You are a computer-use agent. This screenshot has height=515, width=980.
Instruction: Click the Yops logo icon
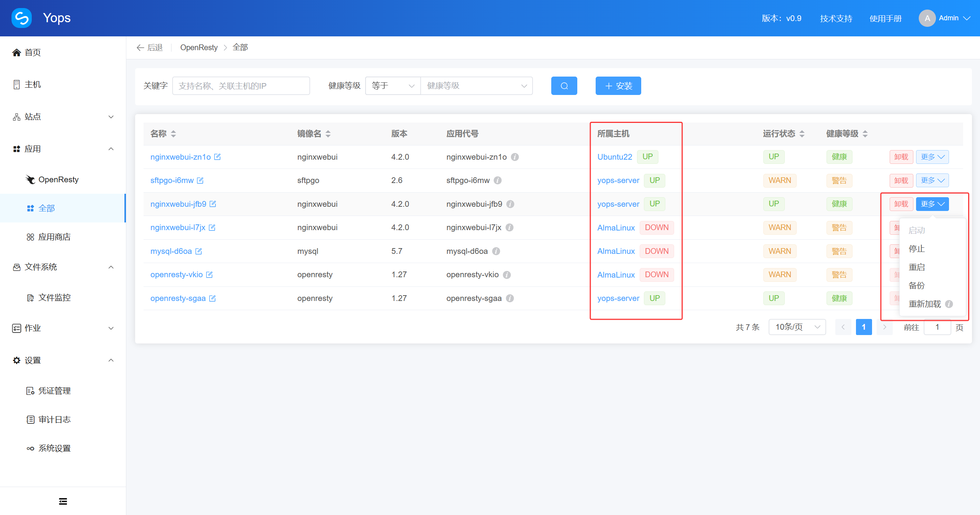[x=21, y=18]
